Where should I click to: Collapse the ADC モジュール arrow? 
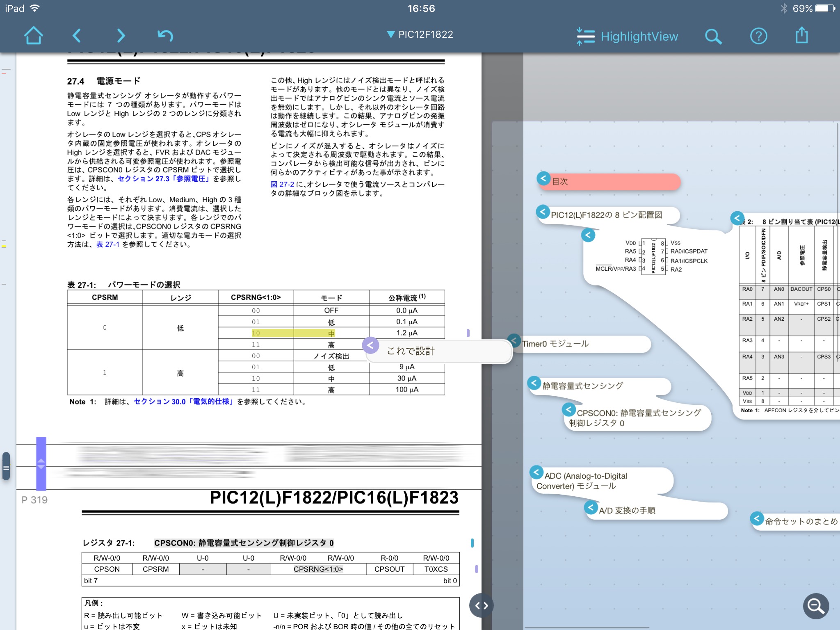(x=536, y=472)
